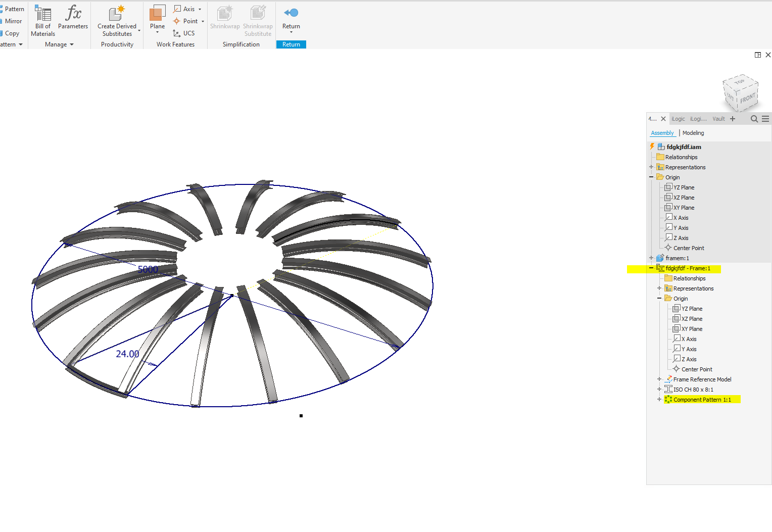This screenshot has height=532, width=772.
Task: Select fdgkjfdf.iam root node
Action: coord(680,147)
